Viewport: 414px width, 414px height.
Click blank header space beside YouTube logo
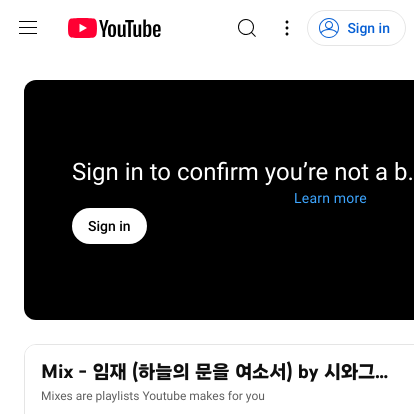(x=198, y=28)
